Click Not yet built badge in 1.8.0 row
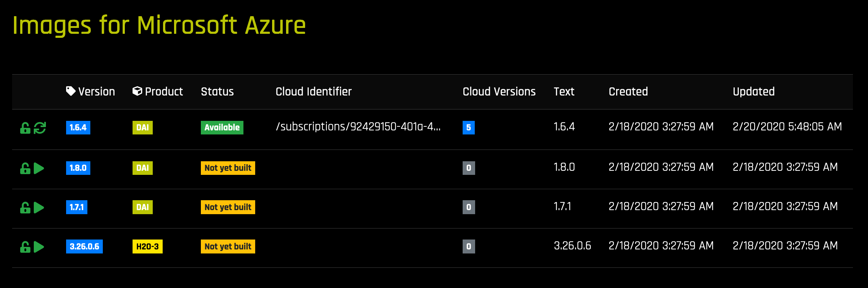The height and width of the screenshot is (288, 868). tap(228, 168)
